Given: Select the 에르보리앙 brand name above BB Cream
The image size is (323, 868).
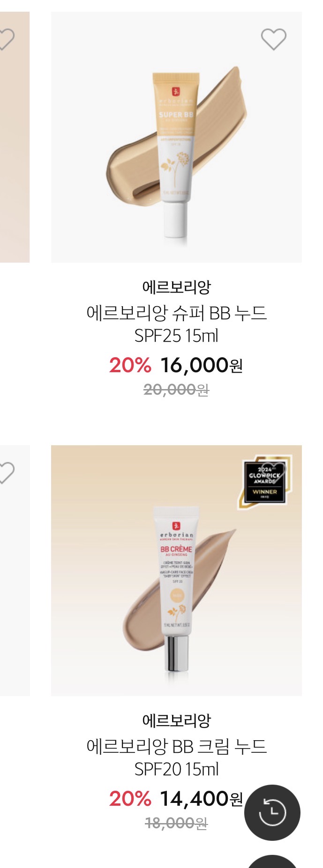Looking at the screenshot, I should pyautogui.click(x=176, y=720).
